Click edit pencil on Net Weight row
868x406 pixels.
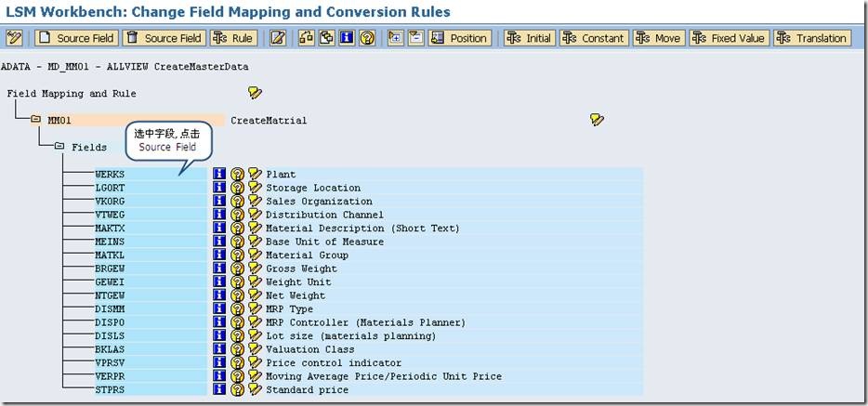point(255,295)
